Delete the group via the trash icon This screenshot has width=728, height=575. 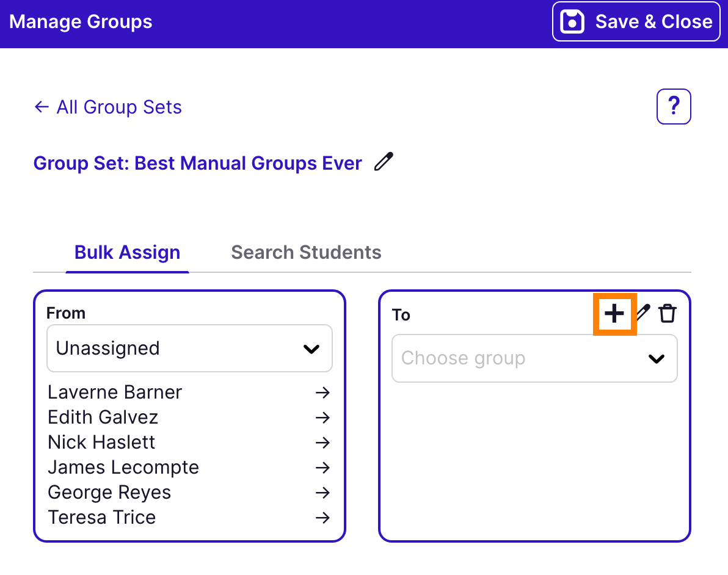point(667,314)
